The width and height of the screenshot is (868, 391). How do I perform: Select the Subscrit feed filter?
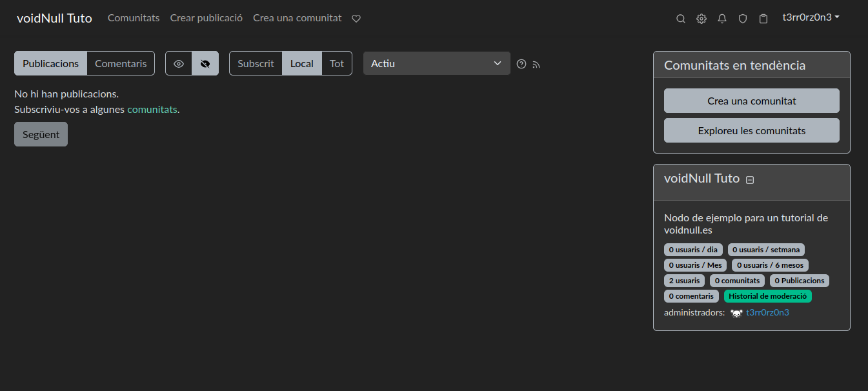256,63
